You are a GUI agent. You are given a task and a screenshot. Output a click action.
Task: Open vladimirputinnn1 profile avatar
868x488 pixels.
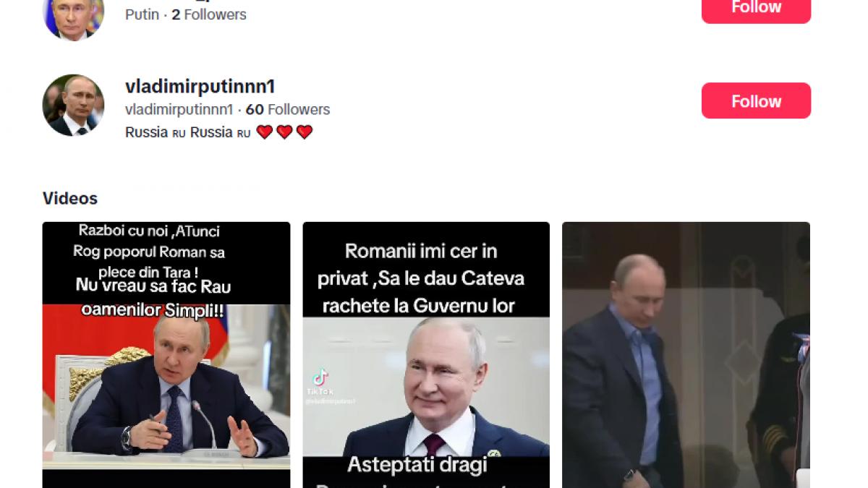73,105
